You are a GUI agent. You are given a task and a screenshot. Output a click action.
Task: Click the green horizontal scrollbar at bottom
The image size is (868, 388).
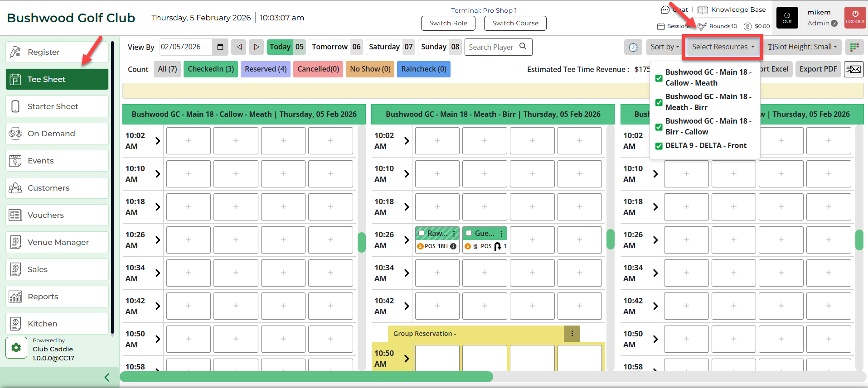[x=306, y=377]
